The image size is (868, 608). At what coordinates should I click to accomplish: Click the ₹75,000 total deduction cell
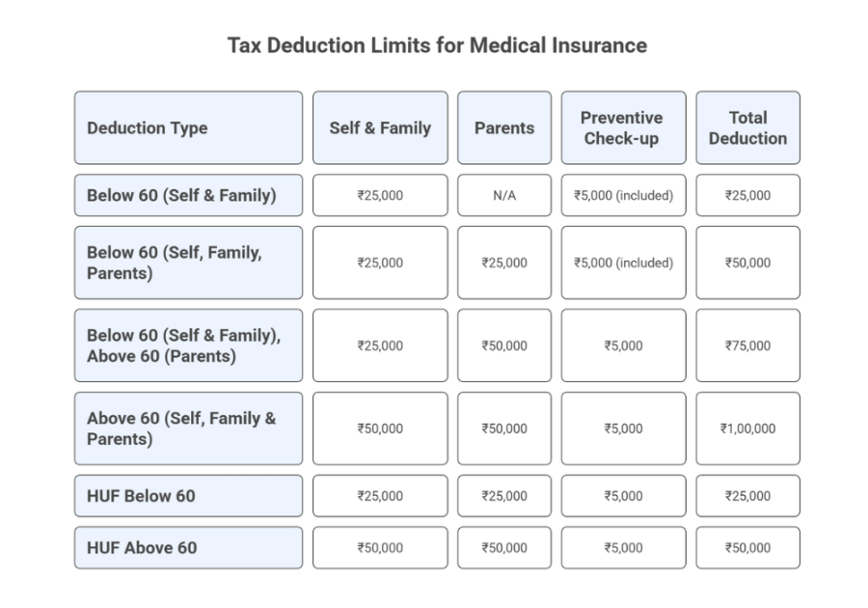coord(747,345)
